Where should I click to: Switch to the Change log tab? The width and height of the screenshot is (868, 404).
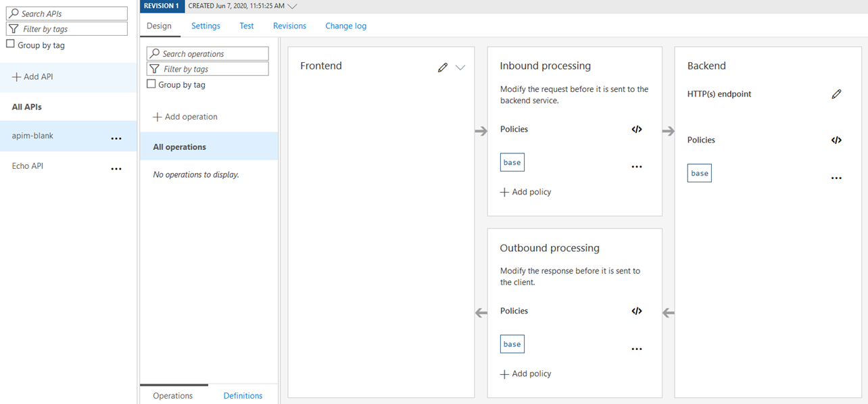[x=346, y=26]
